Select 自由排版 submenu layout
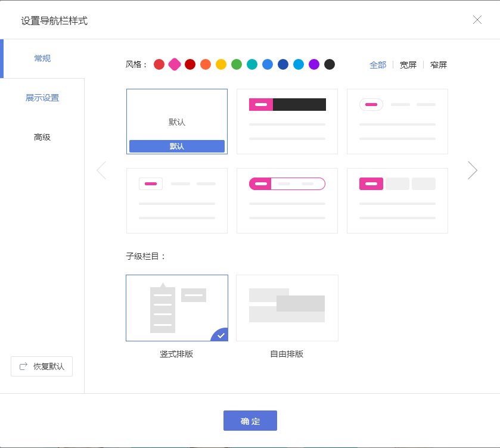The image size is (500, 448). [287, 308]
